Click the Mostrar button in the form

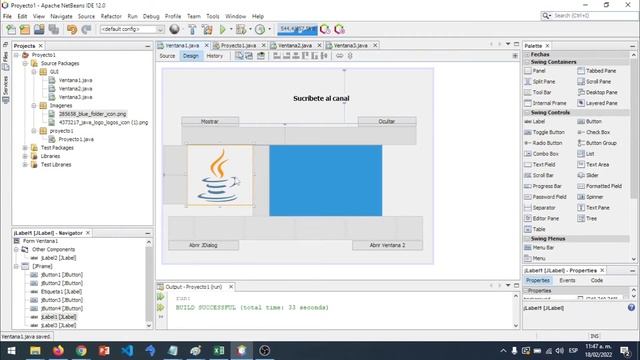pyautogui.click(x=210, y=121)
